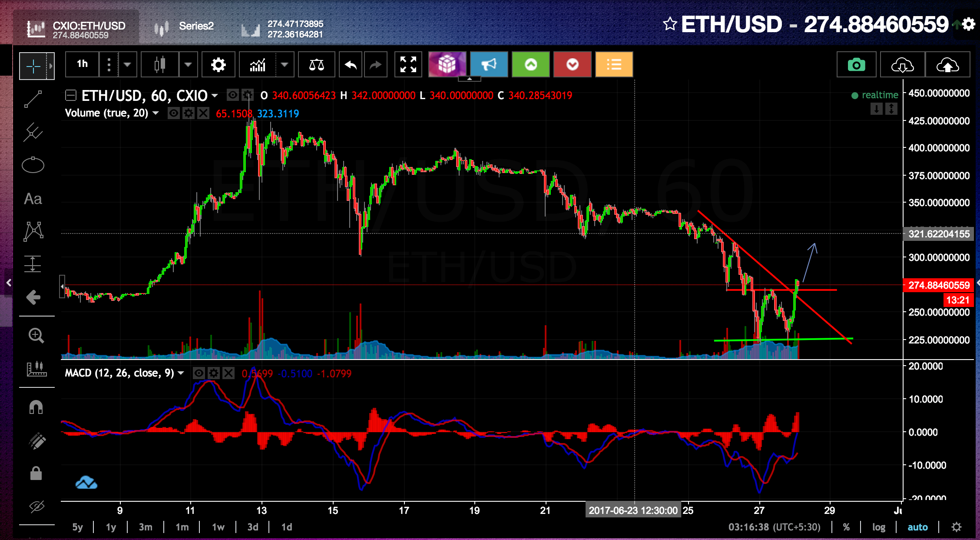Image resolution: width=980 pixels, height=540 pixels.
Task: Toggle log scale on price axis
Action: 878,527
